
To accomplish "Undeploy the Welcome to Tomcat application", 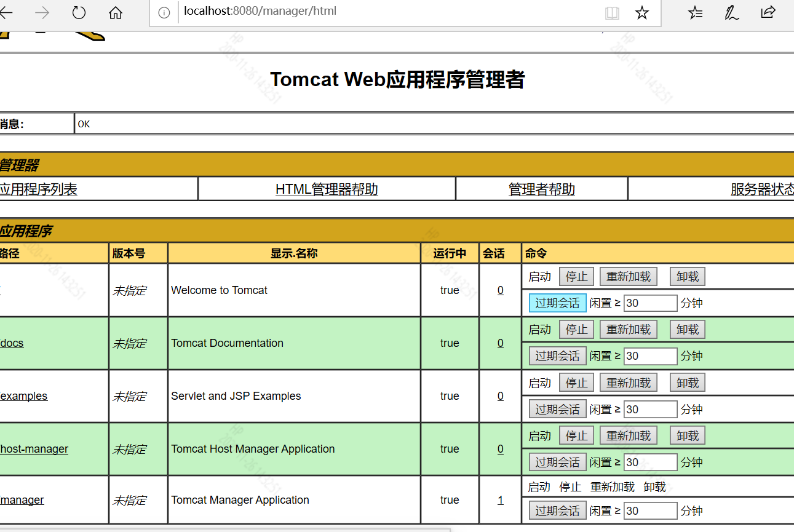I will 688,277.
